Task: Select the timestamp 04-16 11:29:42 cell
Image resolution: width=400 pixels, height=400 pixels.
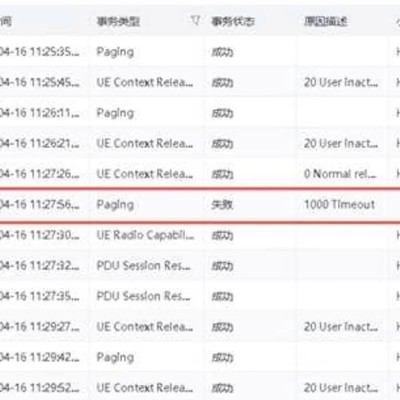Action: tap(40, 357)
